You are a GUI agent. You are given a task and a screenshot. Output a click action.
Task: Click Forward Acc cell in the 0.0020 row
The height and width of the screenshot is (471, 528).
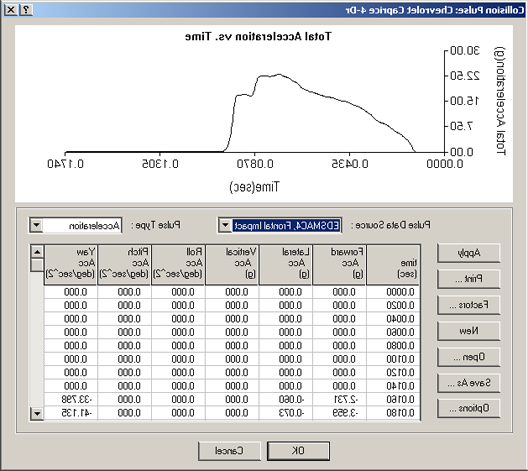[x=339, y=305]
